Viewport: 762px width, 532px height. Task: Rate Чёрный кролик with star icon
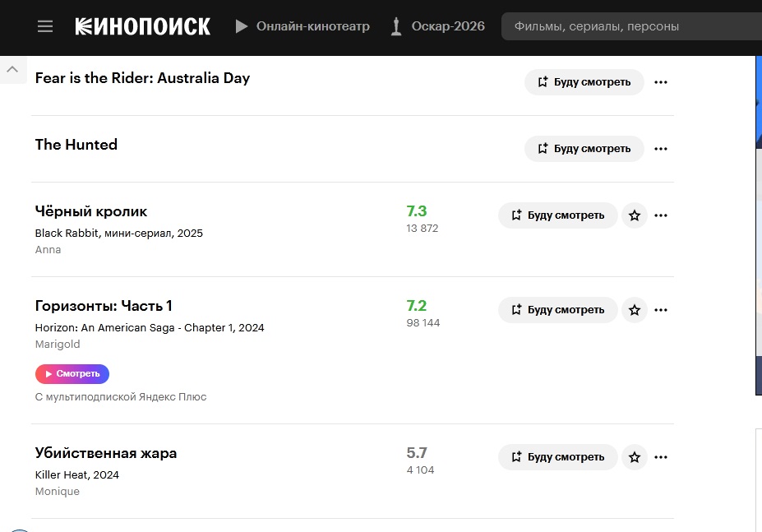click(x=635, y=215)
